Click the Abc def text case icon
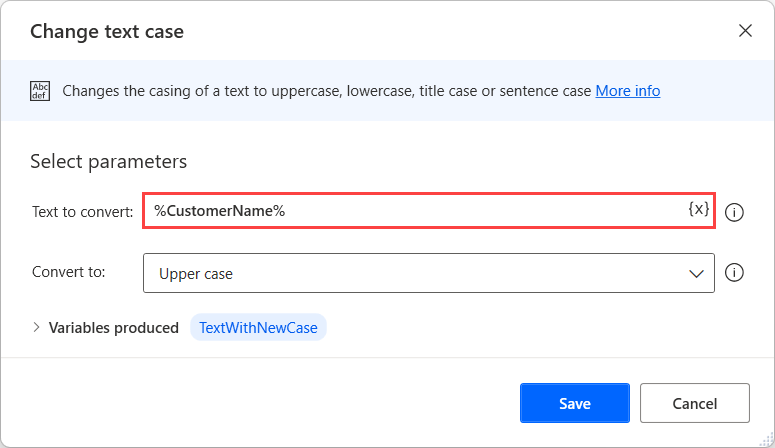 (x=40, y=91)
